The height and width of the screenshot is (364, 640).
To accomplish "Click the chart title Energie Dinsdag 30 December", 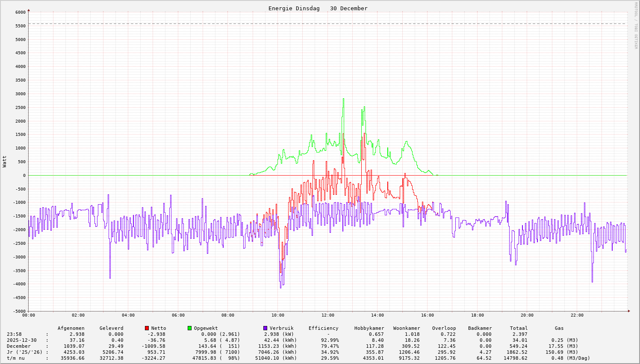I will pos(318,9).
